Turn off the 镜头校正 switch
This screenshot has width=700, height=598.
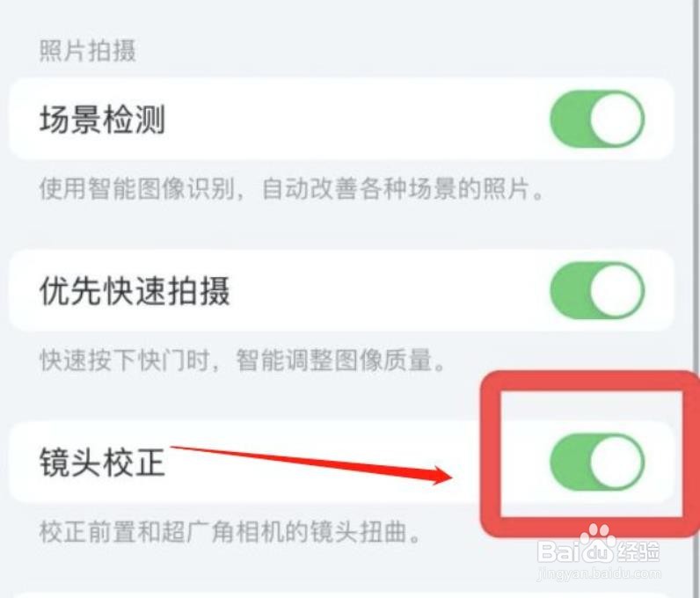[x=597, y=462]
